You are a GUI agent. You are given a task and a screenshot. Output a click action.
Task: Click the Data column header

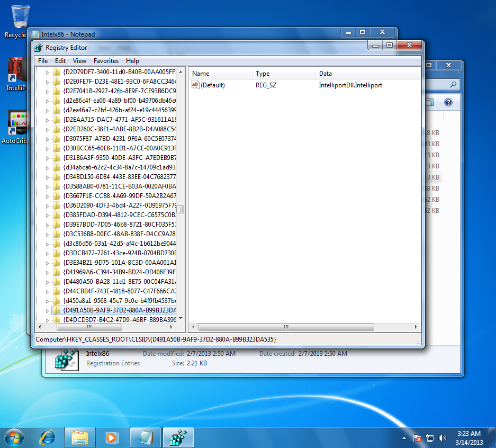368,74
